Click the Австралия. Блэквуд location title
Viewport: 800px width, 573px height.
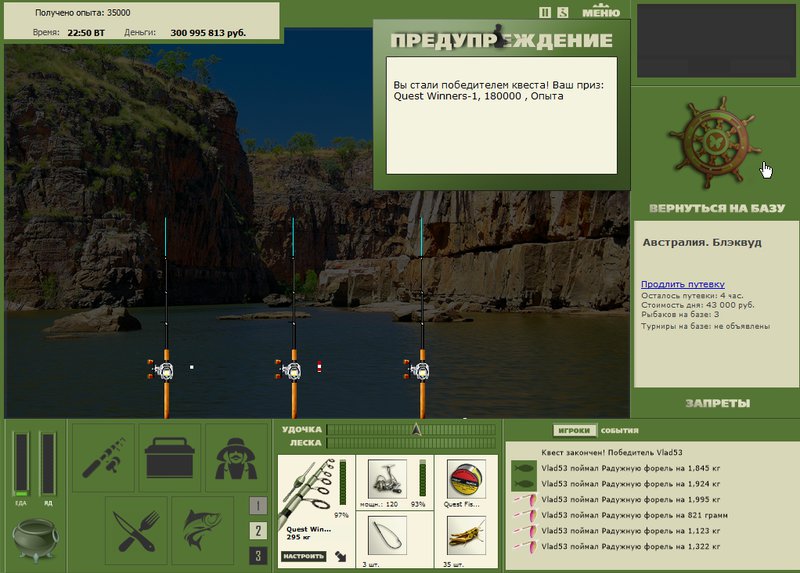[702, 242]
